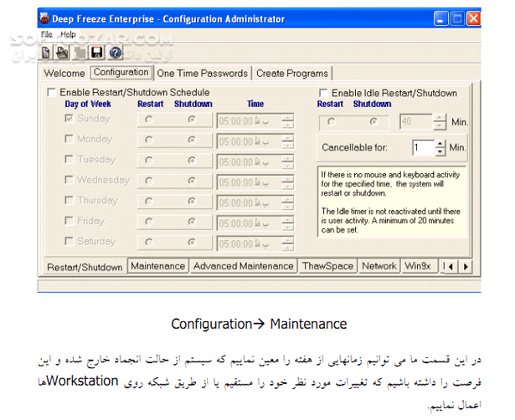The image size is (515, 420).
Task: Increase the Sunday time spinner value
Action: (288, 115)
